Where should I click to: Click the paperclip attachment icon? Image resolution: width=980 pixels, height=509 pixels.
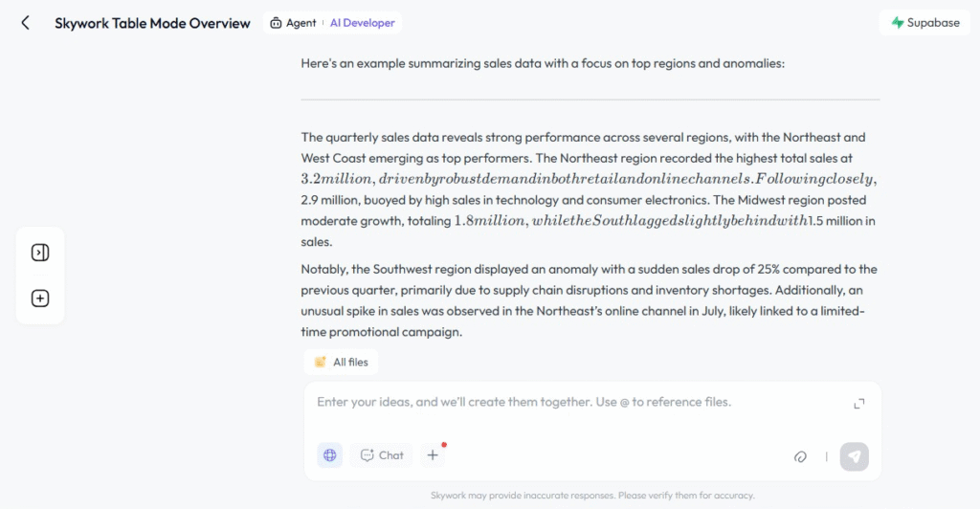click(x=800, y=456)
